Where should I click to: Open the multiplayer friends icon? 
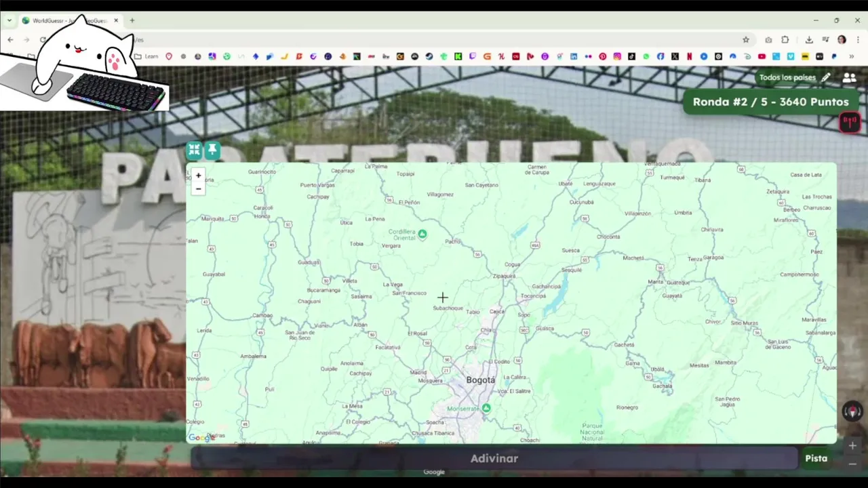coord(849,77)
